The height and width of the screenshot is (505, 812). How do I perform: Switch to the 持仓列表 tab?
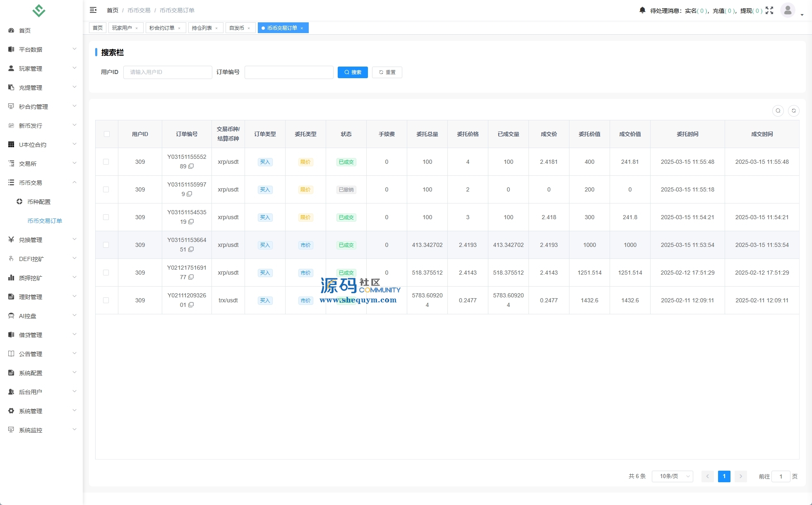click(202, 28)
